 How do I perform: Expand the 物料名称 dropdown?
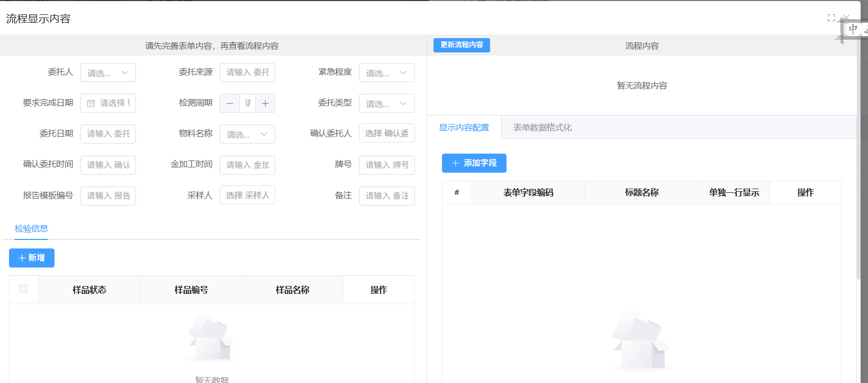coord(247,135)
